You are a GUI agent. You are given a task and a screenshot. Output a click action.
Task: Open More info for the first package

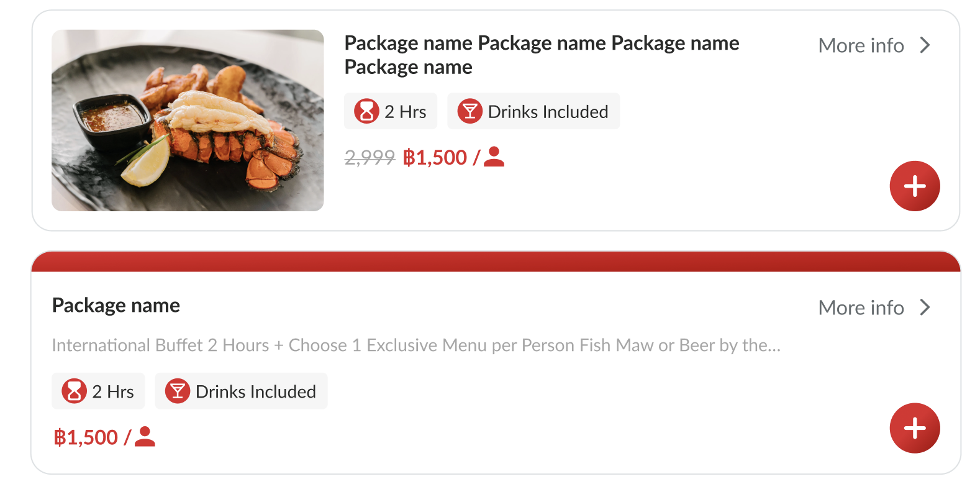[861, 45]
